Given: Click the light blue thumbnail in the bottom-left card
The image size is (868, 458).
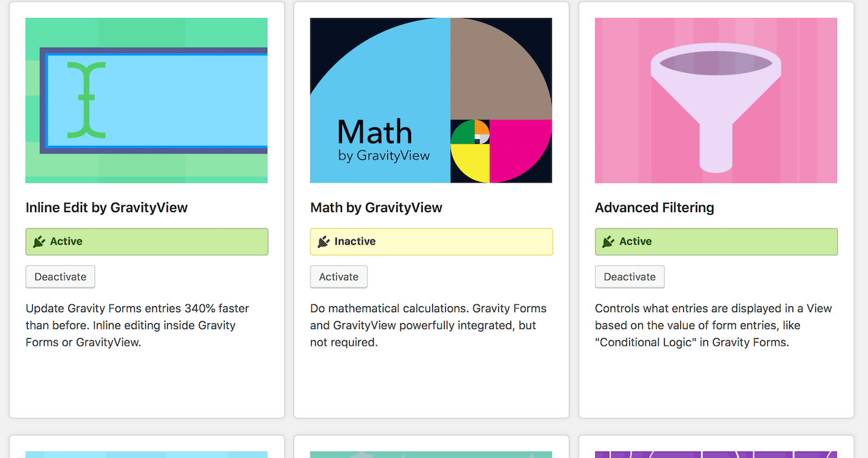Looking at the screenshot, I should tap(146, 455).
